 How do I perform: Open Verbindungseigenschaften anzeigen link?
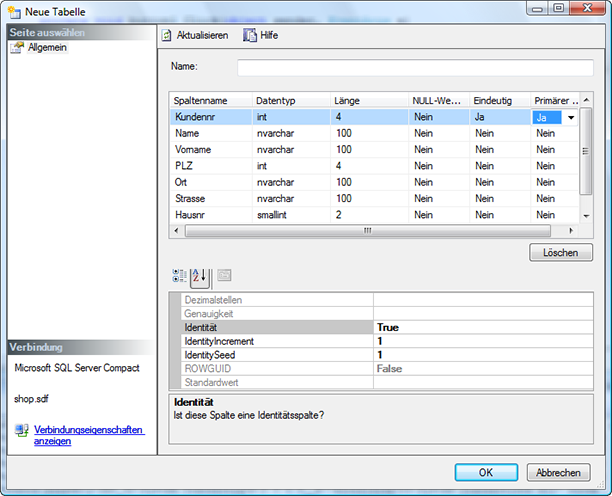tap(89, 435)
